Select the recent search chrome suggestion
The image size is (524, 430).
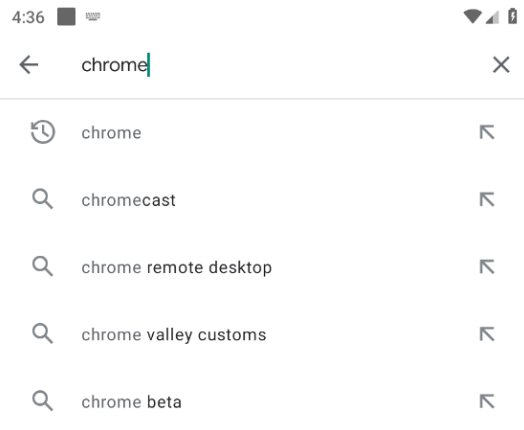[262, 133]
